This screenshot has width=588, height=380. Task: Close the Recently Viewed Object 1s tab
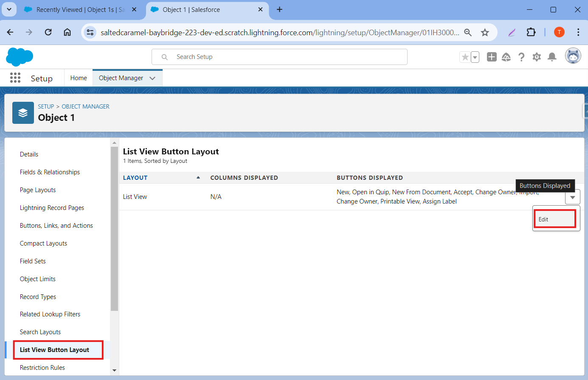(x=134, y=9)
